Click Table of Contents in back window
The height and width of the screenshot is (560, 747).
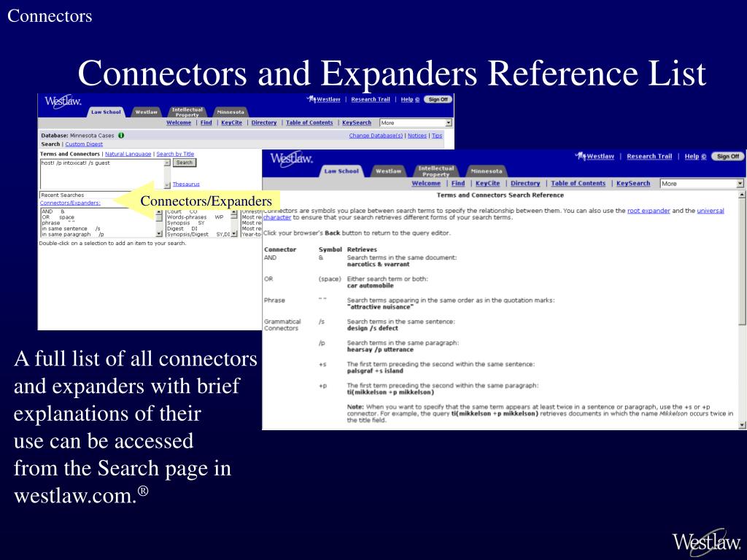click(309, 122)
